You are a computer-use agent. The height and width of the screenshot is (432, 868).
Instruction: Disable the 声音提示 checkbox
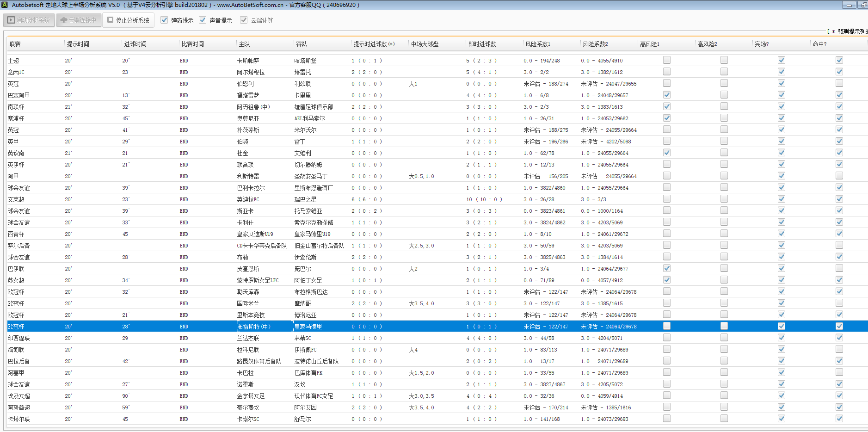[203, 20]
